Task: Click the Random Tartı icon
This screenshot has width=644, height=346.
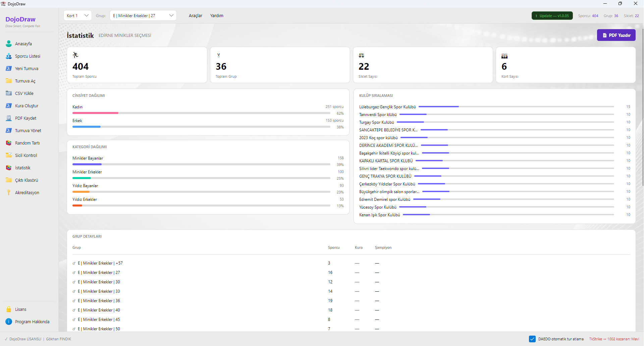Action: coord(9,143)
